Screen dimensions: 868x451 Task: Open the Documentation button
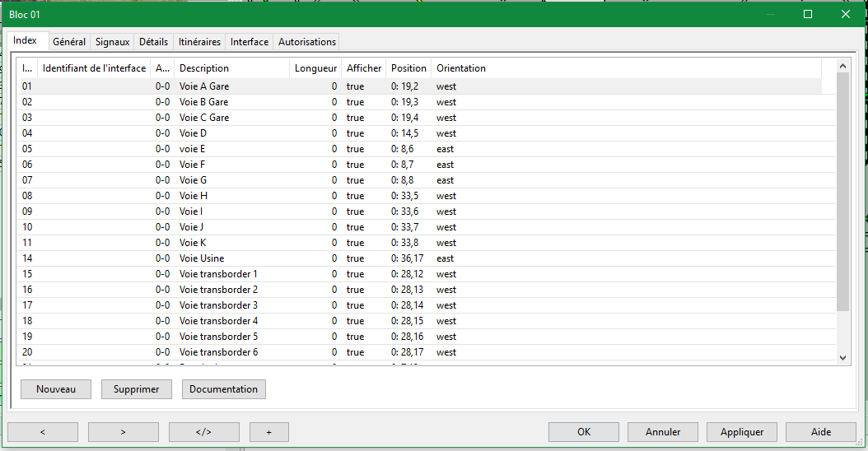(x=223, y=389)
